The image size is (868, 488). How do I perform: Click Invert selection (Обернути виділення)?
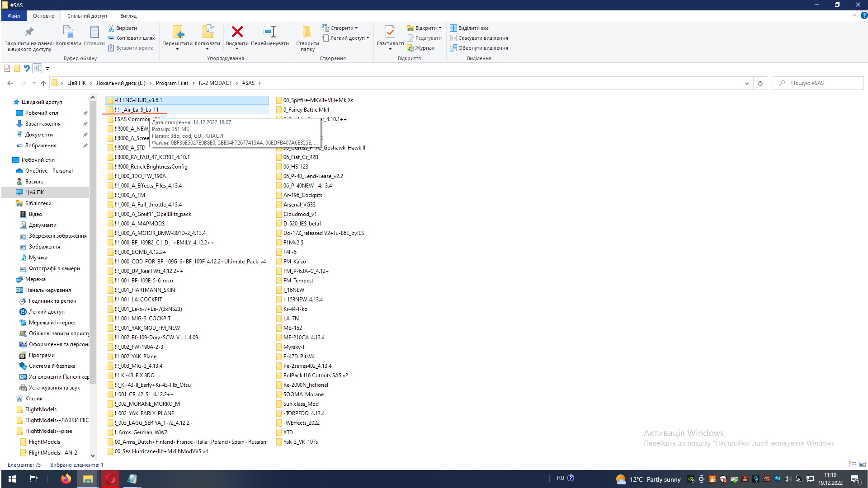click(x=479, y=48)
